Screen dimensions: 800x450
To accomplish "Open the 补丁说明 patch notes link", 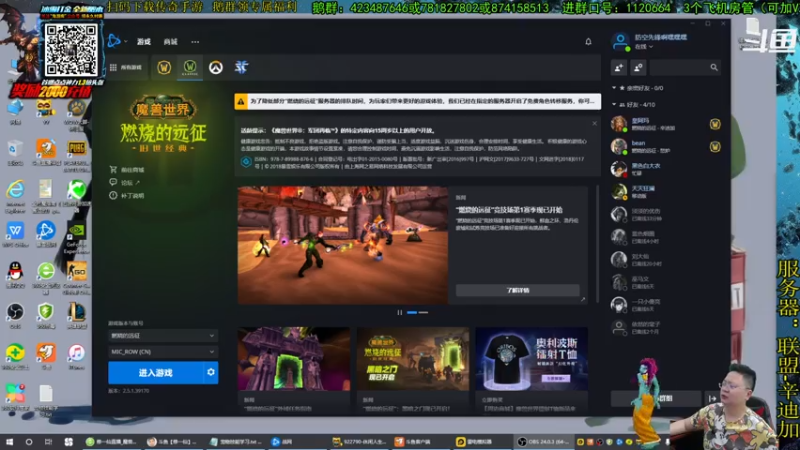I will pyautogui.click(x=127, y=195).
